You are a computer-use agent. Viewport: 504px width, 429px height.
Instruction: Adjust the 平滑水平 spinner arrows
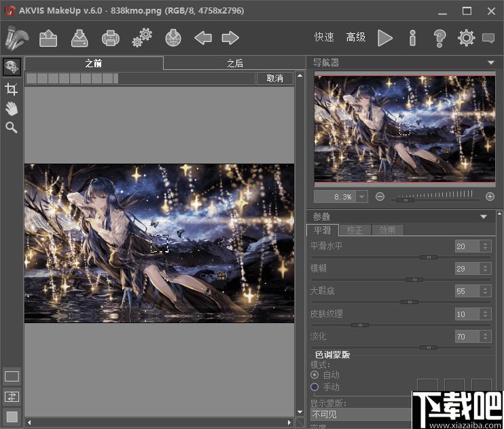pyautogui.click(x=486, y=246)
